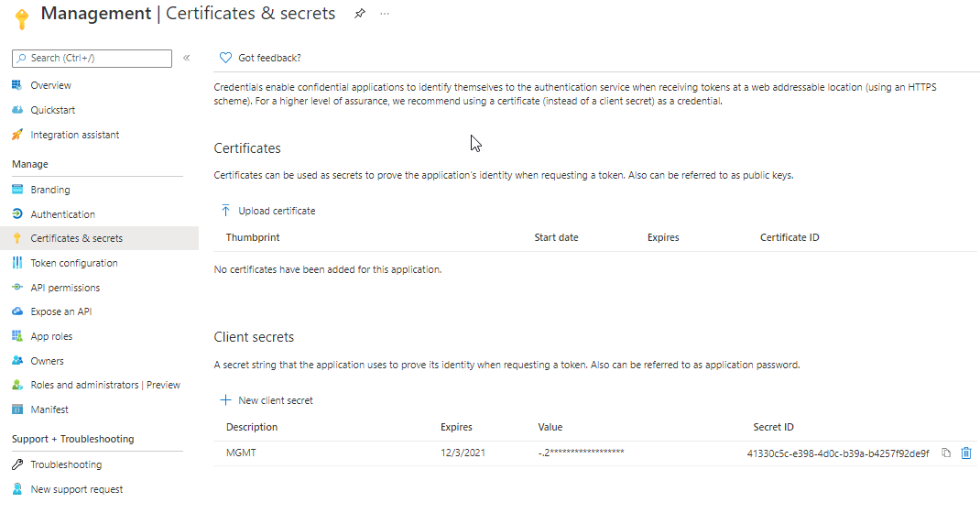Viewport: 980px width, 524px height.
Task: Open Integration assistant
Action: click(x=74, y=135)
